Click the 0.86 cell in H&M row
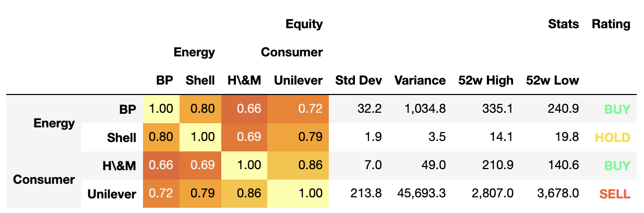The image size is (644, 213). click(x=312, y=166)
